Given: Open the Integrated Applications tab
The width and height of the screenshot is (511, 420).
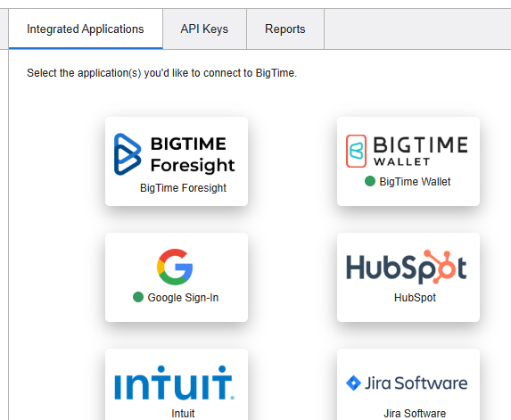Looking at the screenshot, I should [86, 29].
